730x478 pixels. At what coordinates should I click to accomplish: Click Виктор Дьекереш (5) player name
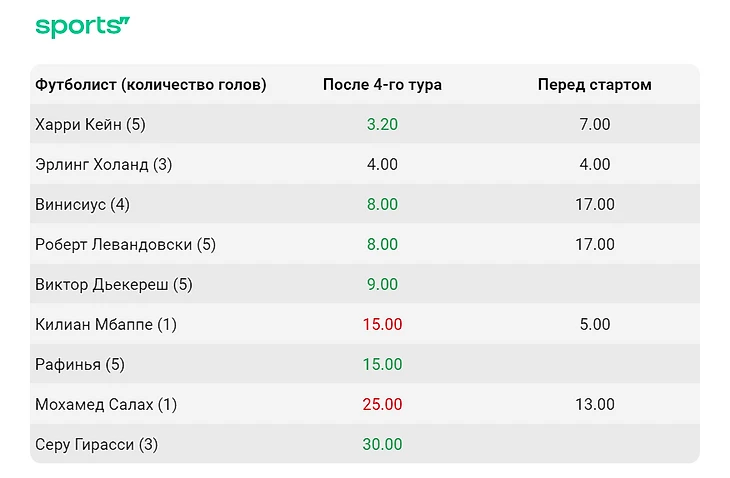[x=113, y=284]
